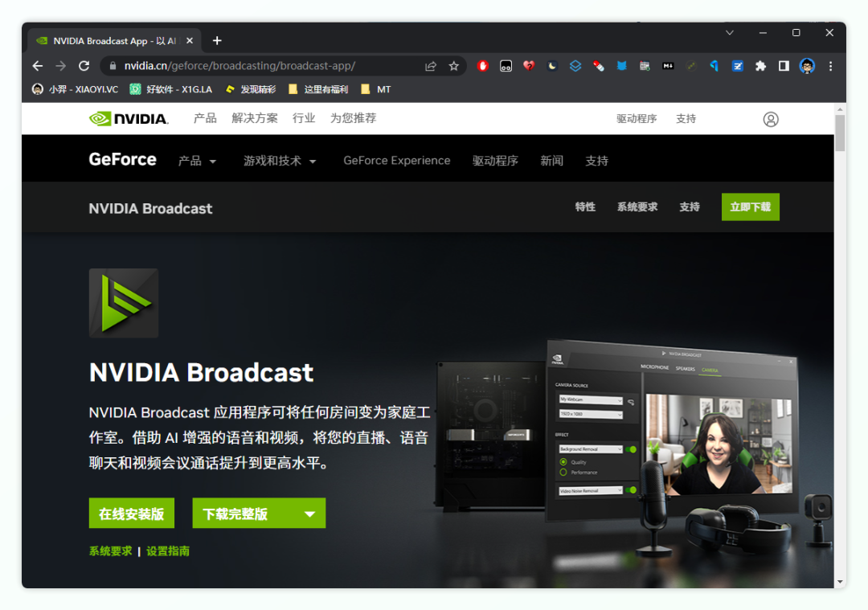Click the browser forward arrow
This screenshot has height=610, width=868.
pyautogui.click(x=61, y=66)
